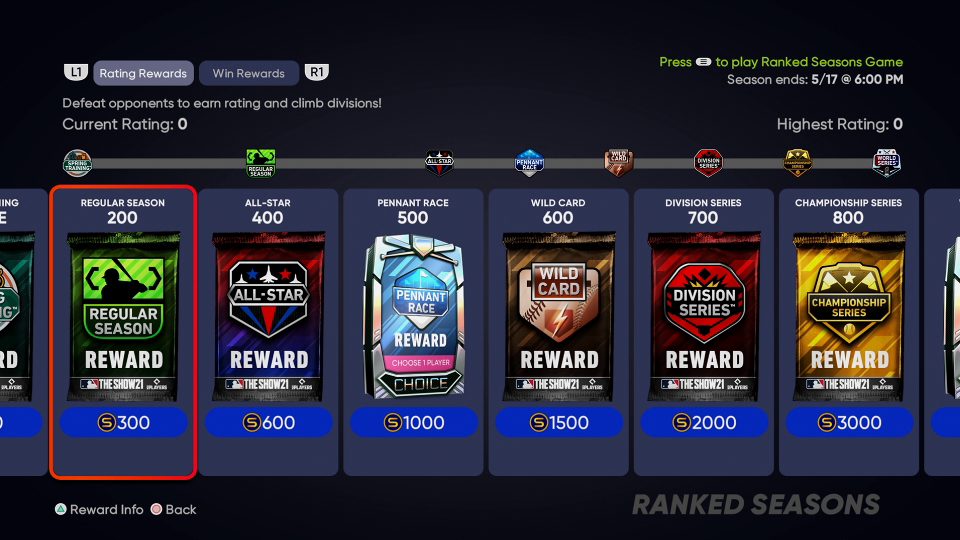Choose the Wild Card Reward pack

559,317
